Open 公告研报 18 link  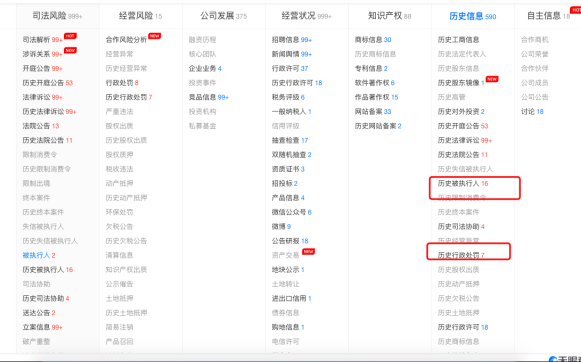[x=290, y=241]
